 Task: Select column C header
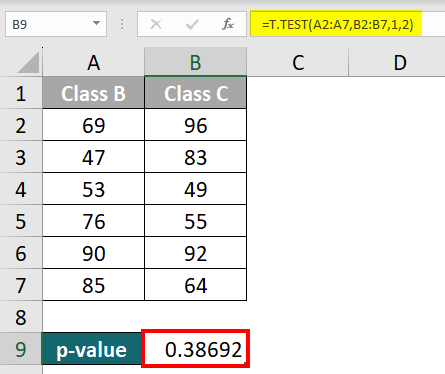[298, 62]
